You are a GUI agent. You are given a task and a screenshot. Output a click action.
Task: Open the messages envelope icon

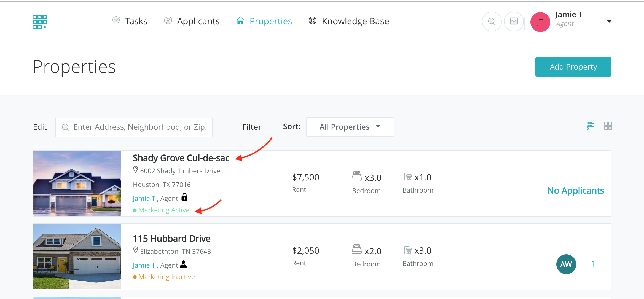(514, 21)
